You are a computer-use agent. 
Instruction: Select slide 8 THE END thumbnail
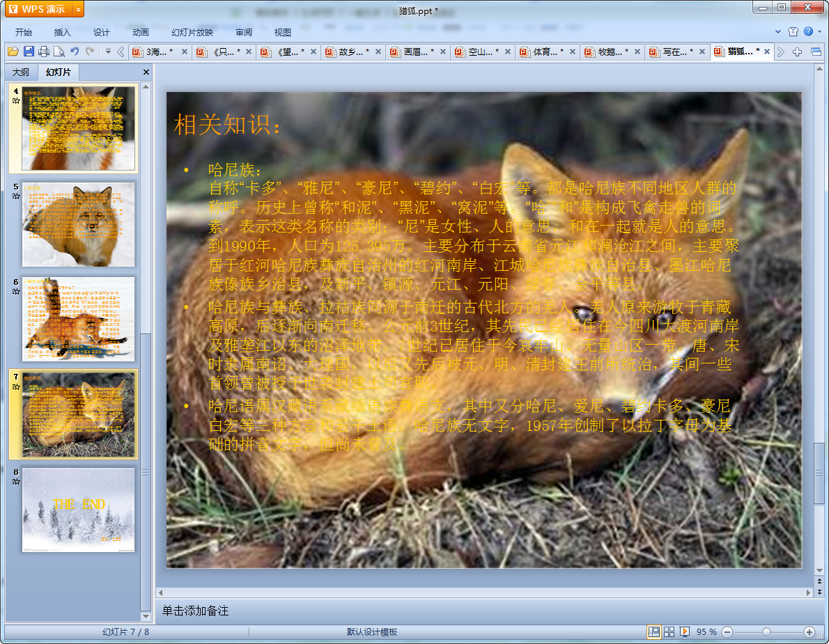tap(78, 510)
